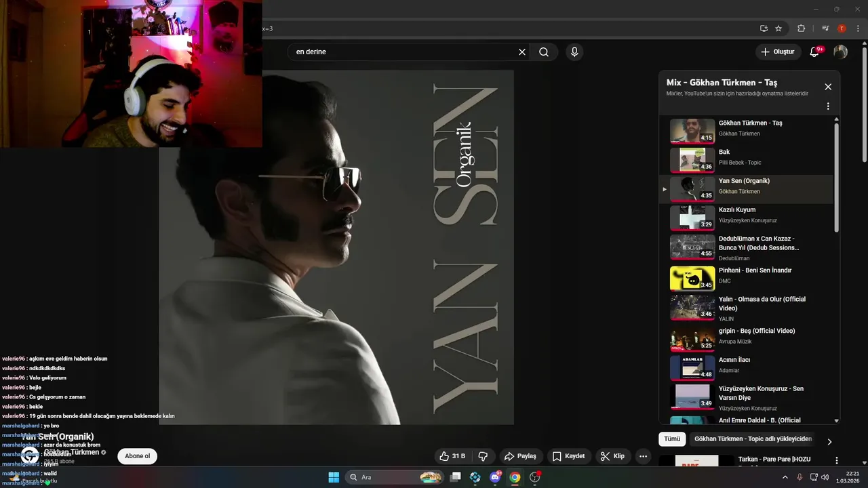
Task: Install app via address bar icon
Action: click(764, 28)
